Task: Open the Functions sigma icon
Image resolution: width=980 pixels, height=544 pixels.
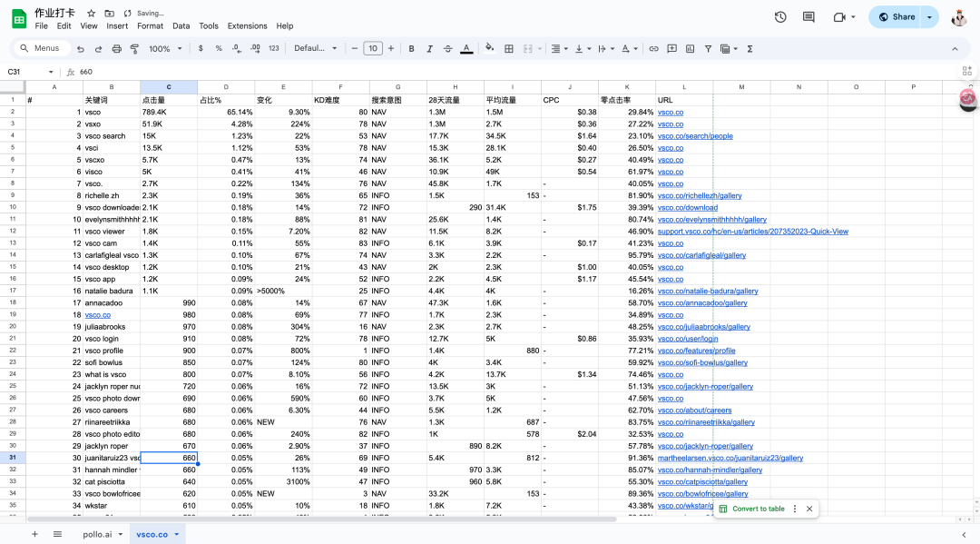Action: (750, 49)
